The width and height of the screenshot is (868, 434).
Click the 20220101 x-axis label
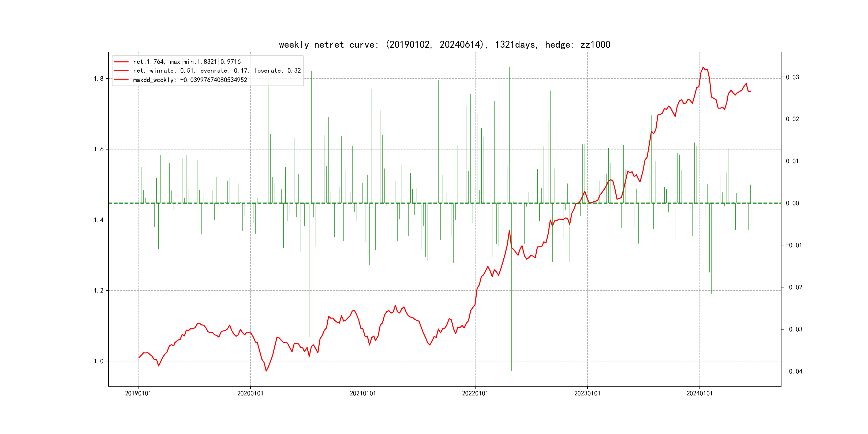pos(475,393)
